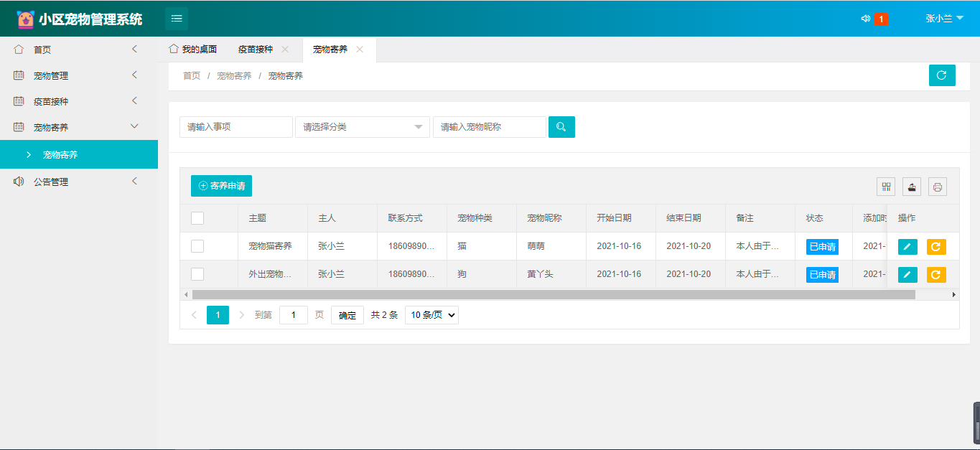Image resolution: width=980 pixels, height=450 pixels.
Task: Close the 疫苗接种 tab
Action: [x=285, y=50]
